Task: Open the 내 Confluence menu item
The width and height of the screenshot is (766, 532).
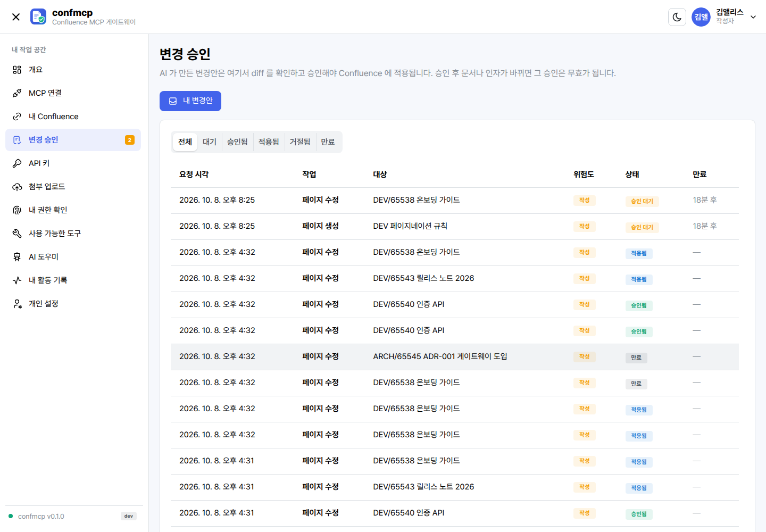Action: 73,117
